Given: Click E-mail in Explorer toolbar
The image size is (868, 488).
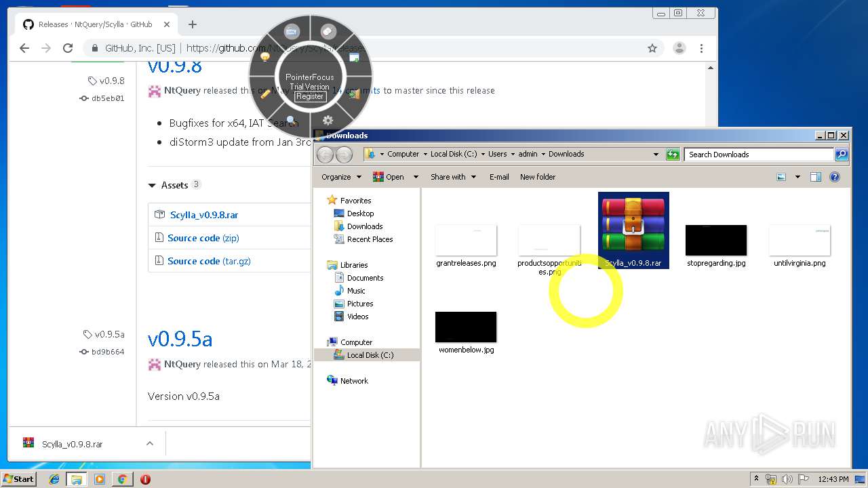Looking at the screenshot, I should [499, 177].
